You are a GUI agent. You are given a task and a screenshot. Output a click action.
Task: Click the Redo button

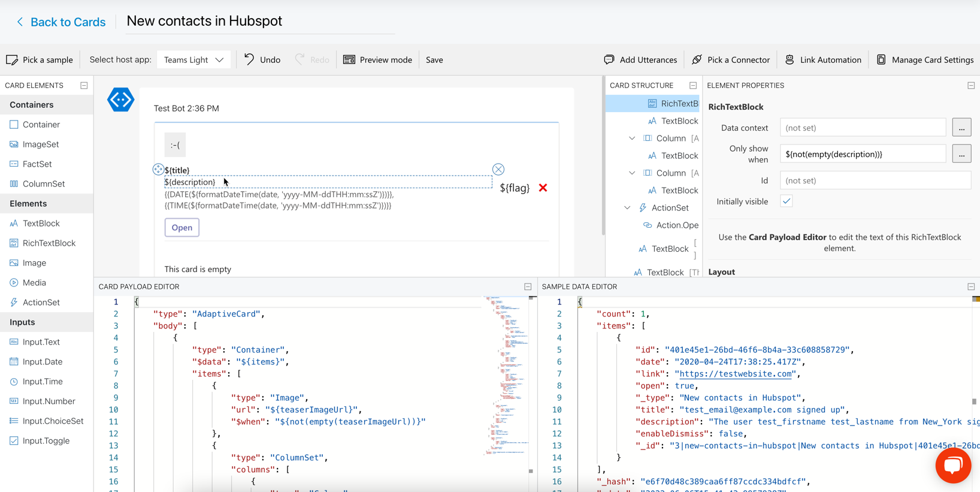[x=312, y=59]
